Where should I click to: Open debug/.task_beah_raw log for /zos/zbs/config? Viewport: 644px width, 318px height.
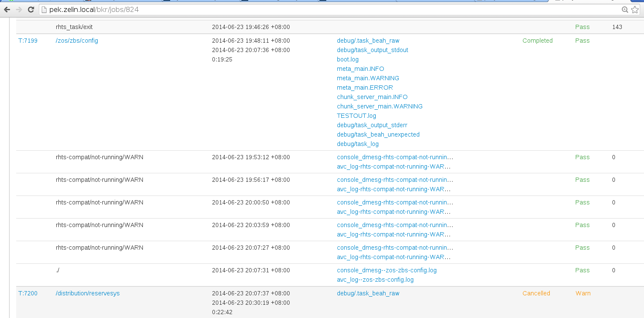pos(368,41)
